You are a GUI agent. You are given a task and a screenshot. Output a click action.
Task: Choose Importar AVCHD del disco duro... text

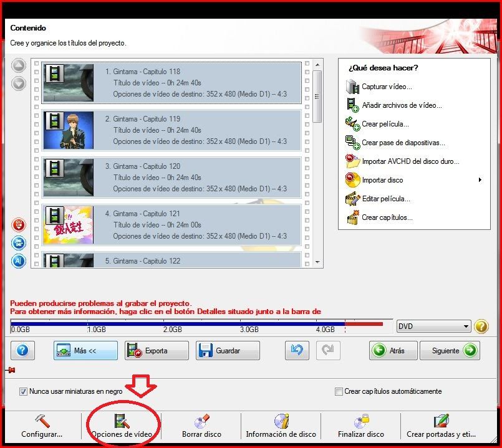[x=411, y=161]
